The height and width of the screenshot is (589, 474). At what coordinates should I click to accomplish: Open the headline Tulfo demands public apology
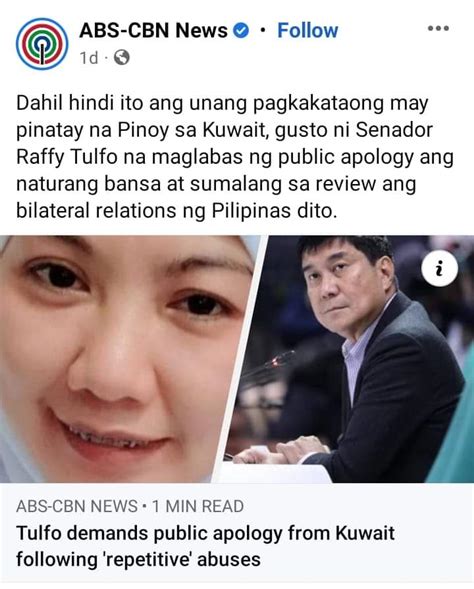[205, 546]
